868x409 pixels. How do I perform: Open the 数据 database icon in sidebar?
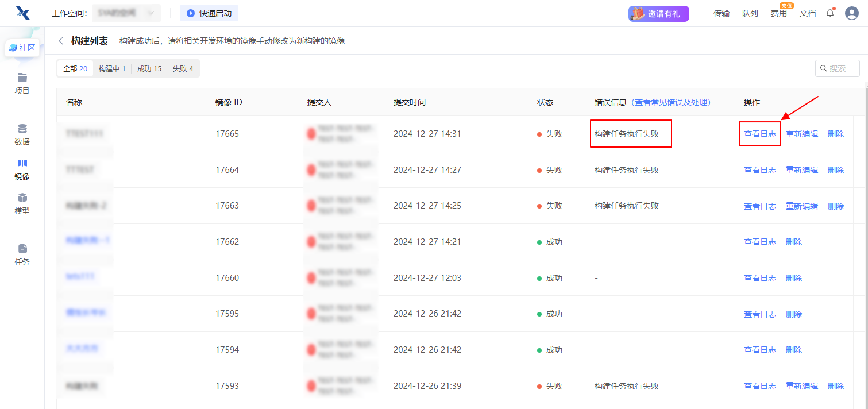(x=22, y=129)
